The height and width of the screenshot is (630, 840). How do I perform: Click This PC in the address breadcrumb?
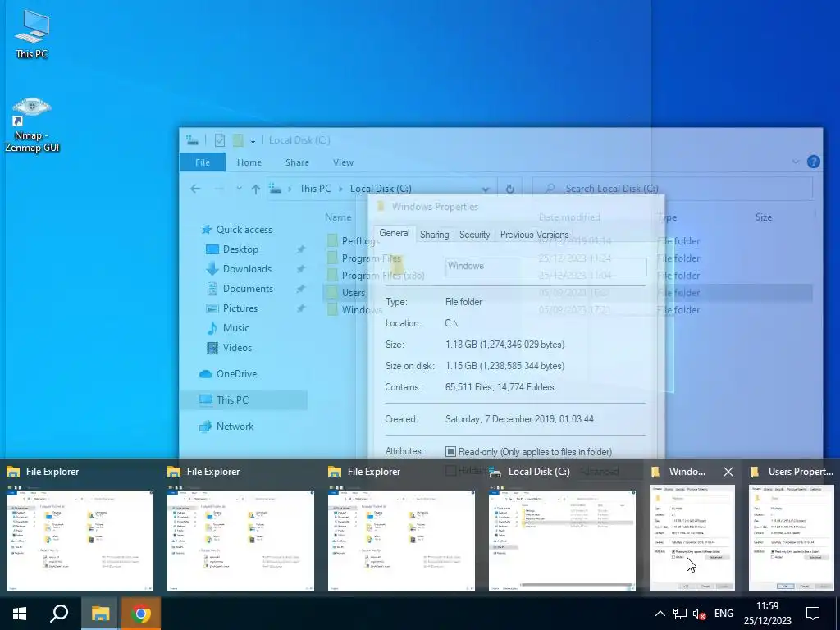point(315,189)
